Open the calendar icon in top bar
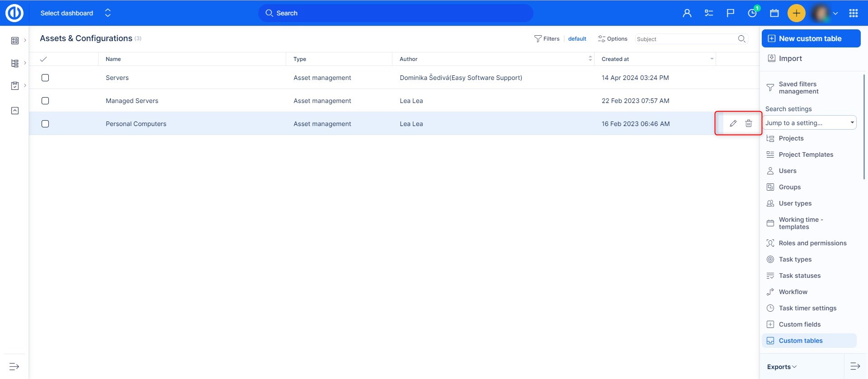Image resolution: width=868 pixels, height=379 pixels. click(x=774, y=13)
